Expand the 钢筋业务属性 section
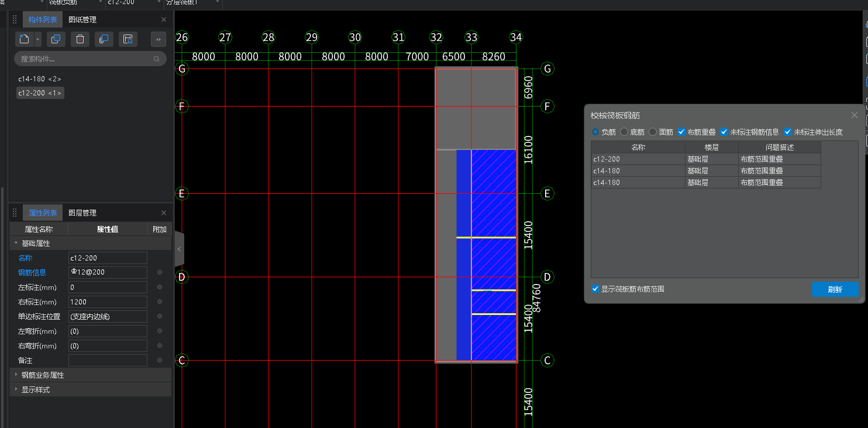The height and width of the screenshot is (428, 868). 16,375
